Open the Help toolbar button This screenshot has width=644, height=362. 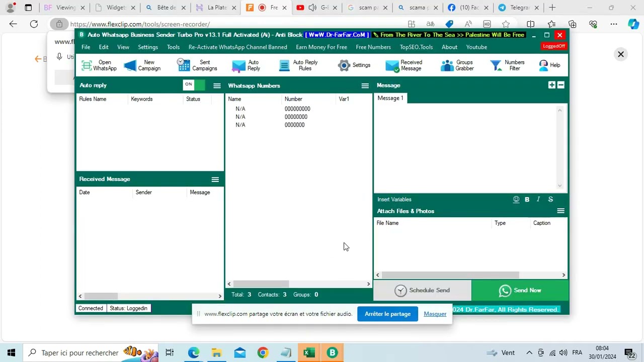(549, 65)
